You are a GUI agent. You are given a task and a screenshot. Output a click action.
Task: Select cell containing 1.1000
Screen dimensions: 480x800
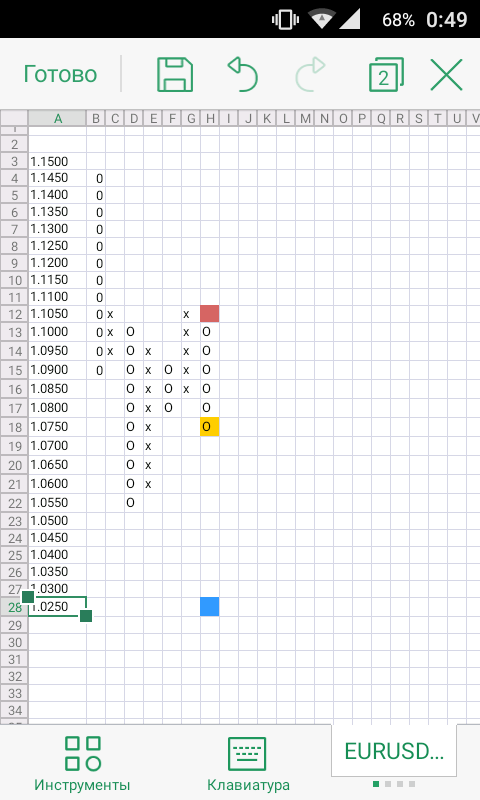click(57, 332)
